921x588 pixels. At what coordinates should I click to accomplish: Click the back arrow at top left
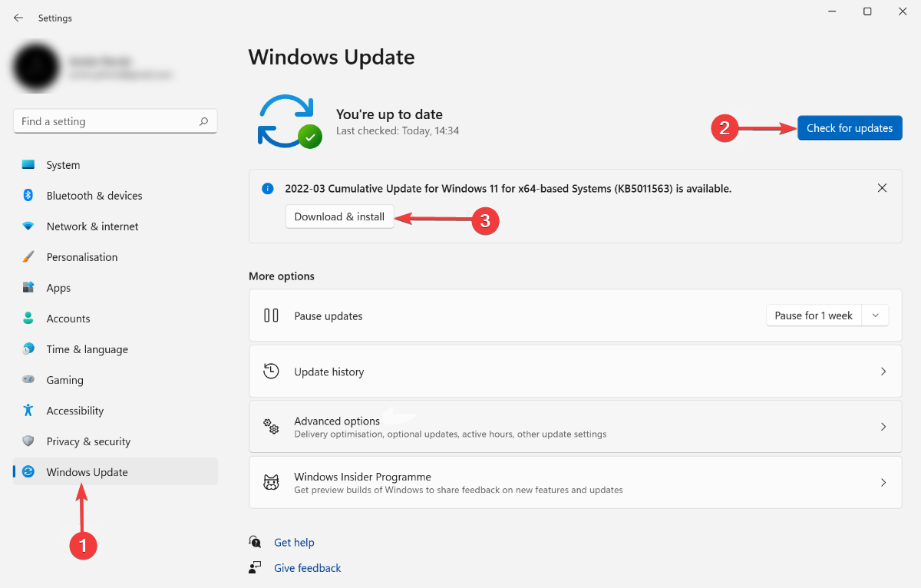[18, 18]
